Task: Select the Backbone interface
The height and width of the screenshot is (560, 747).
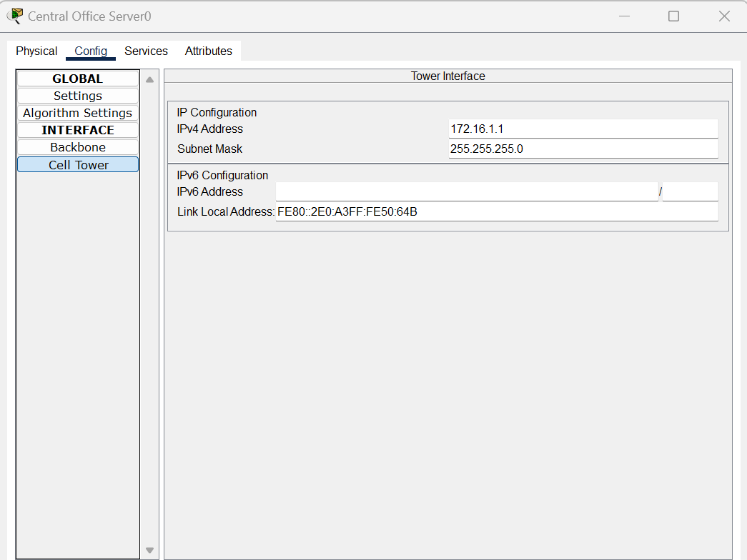Action: [x=78, y=147]
